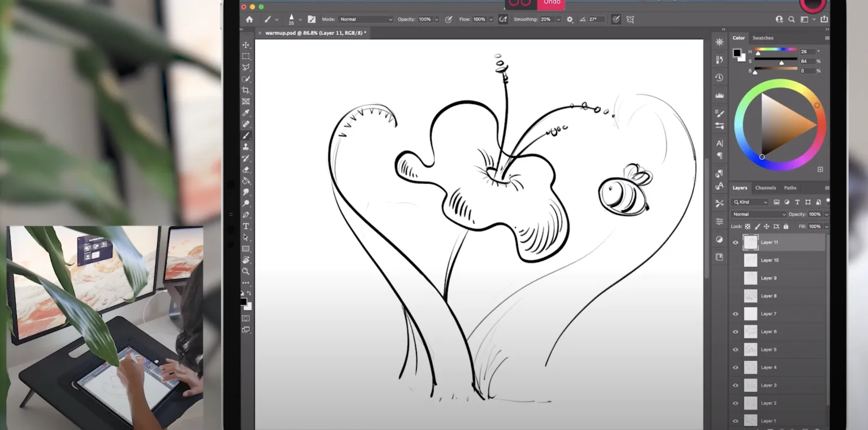Toggle airbrush-style build-up button
868x430 pixels.
[x=503, y=19]
